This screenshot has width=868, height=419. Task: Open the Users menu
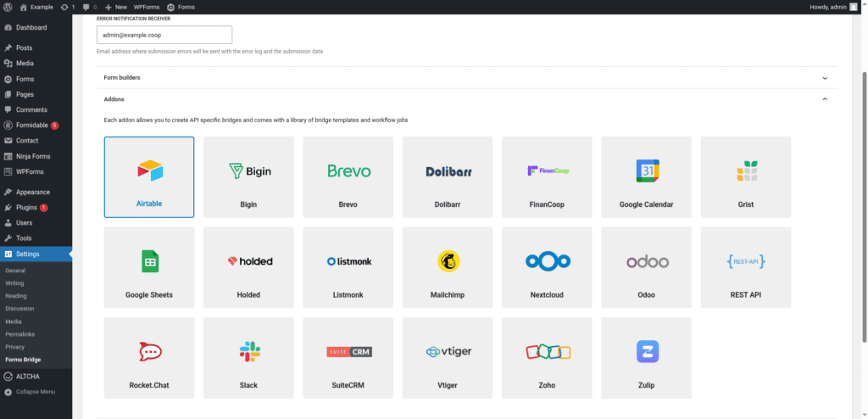[x=36, y=223]
